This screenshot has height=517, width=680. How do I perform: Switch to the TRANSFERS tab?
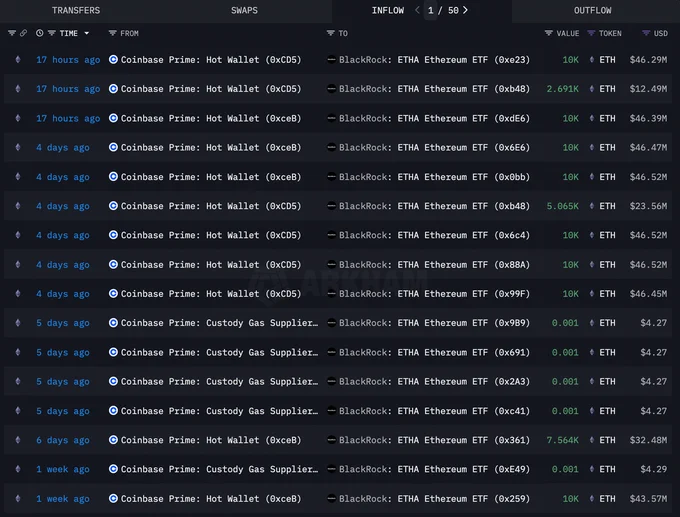tap(76, 10)
